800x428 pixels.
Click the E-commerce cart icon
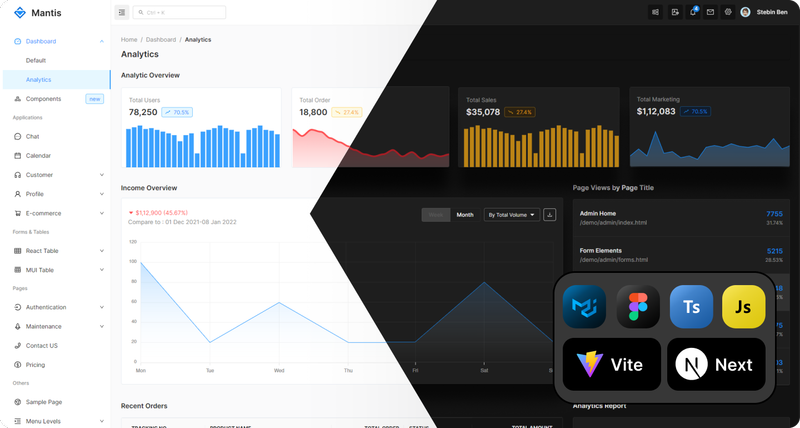click(17, 213)
